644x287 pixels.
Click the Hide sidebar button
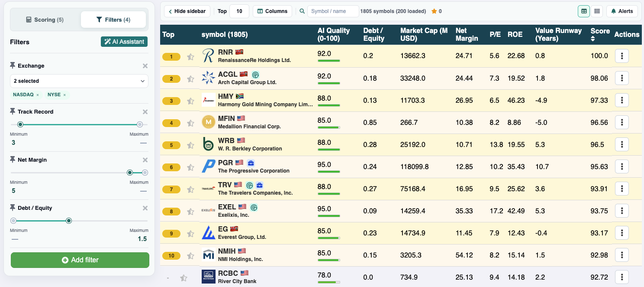187,11
